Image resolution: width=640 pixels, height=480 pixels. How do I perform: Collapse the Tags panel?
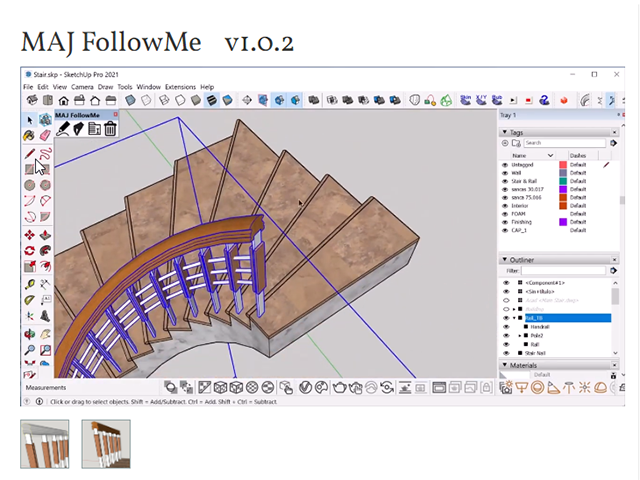pos(504,132)
